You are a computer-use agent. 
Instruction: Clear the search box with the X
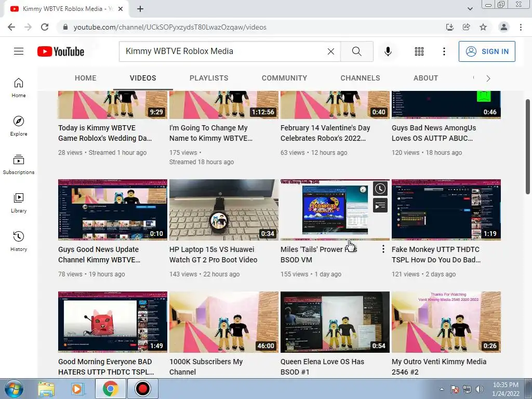click(x=331, y=51)
